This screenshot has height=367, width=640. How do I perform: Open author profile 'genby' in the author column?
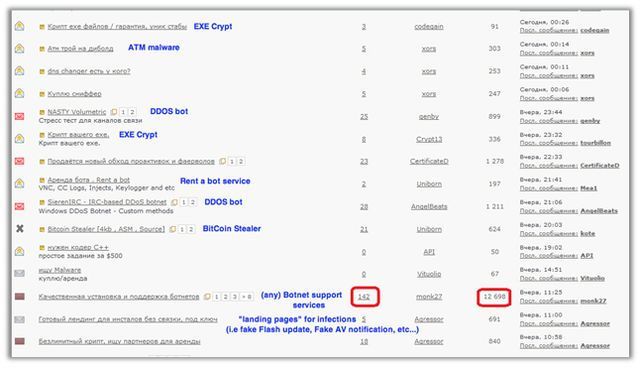click(x=429, y=116)
